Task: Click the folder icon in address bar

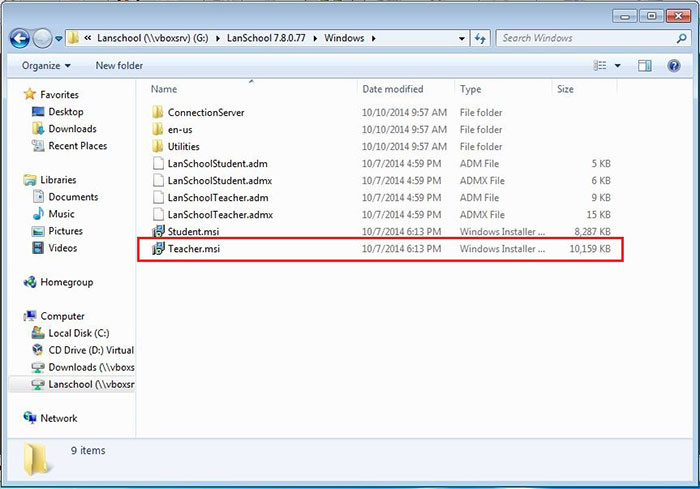Action: 74,38
